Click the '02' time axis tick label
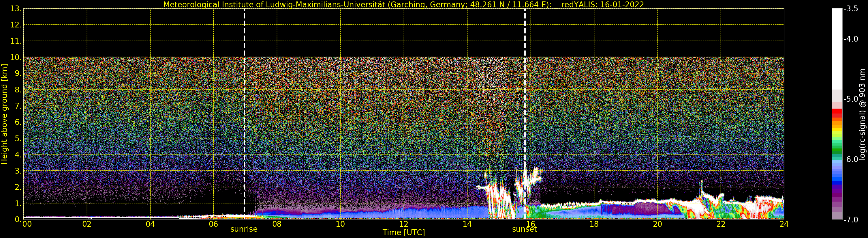Viewport: 868px width, 238px height. point(87,224)
